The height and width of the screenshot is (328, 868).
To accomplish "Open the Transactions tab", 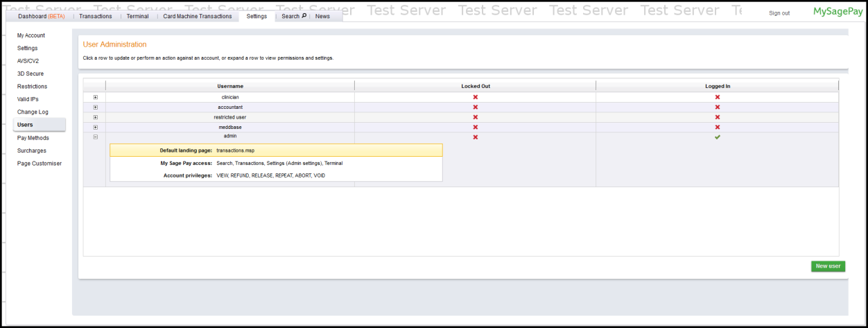I will [x=95, y=16].
